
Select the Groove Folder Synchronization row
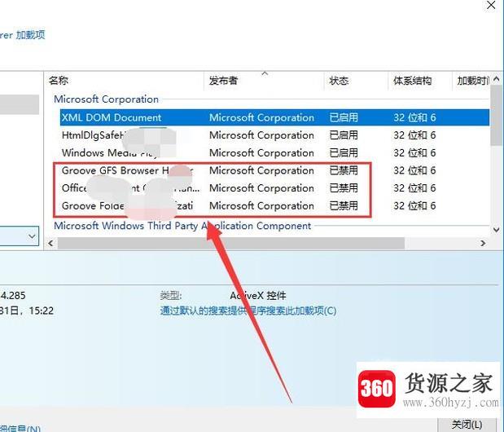275,206
